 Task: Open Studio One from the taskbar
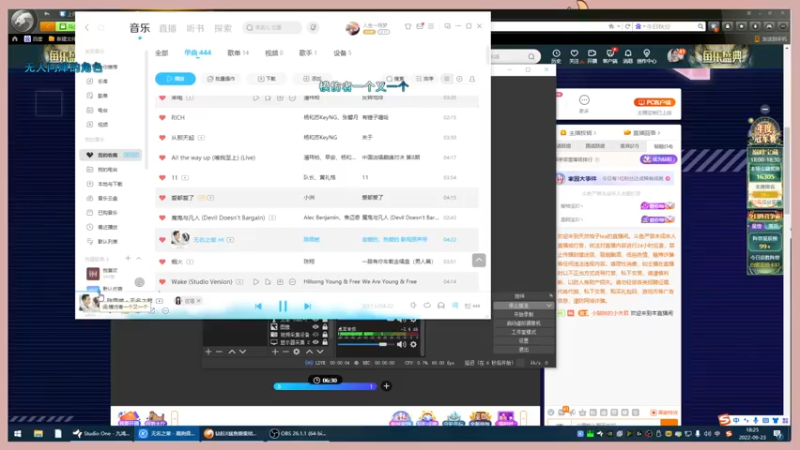(102, 434)
